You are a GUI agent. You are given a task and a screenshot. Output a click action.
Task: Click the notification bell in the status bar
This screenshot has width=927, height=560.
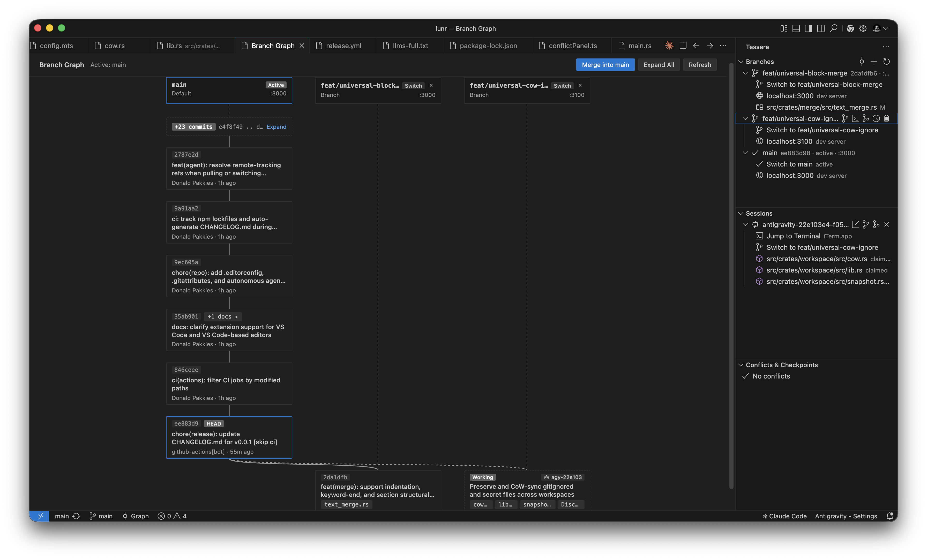click(890, 516)
